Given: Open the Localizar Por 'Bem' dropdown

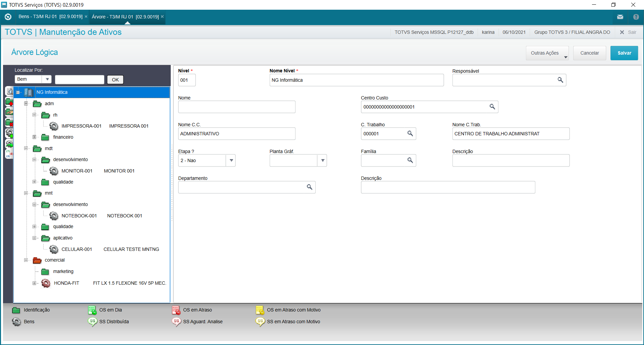Looking at the screenshot, I should click(x=47, y=79).
